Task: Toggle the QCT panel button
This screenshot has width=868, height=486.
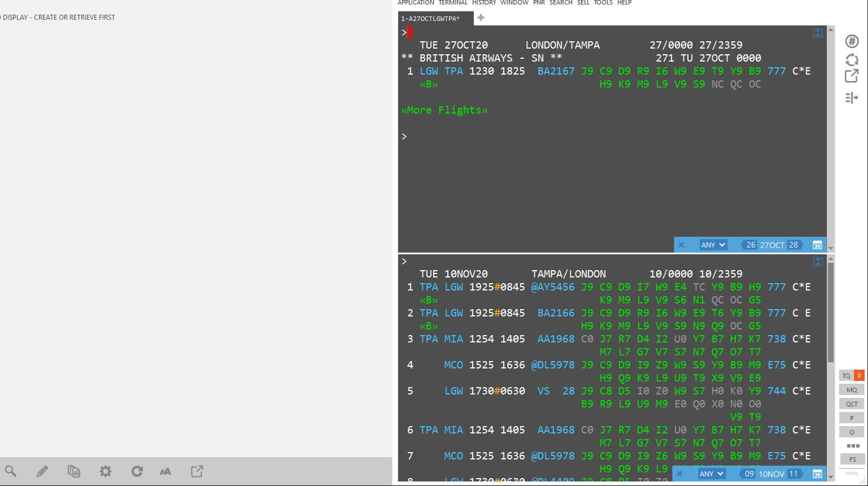Action: (852, 403)
